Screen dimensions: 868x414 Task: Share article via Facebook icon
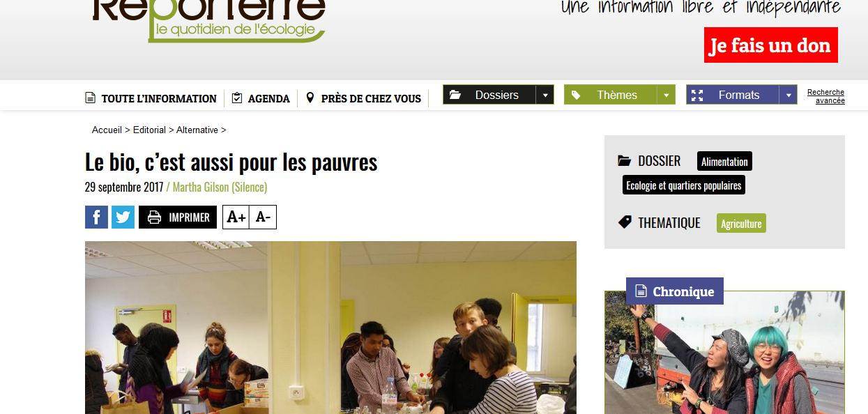pos(96,217)
